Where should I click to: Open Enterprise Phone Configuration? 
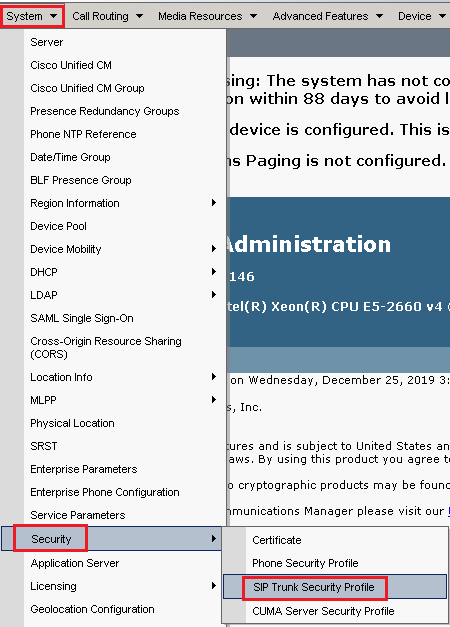click(104, 492)
